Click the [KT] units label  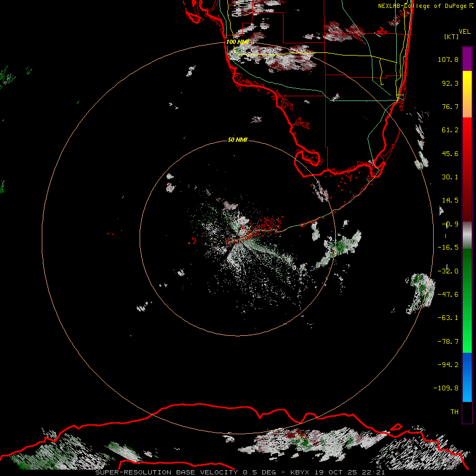click(x=452, y=36)
